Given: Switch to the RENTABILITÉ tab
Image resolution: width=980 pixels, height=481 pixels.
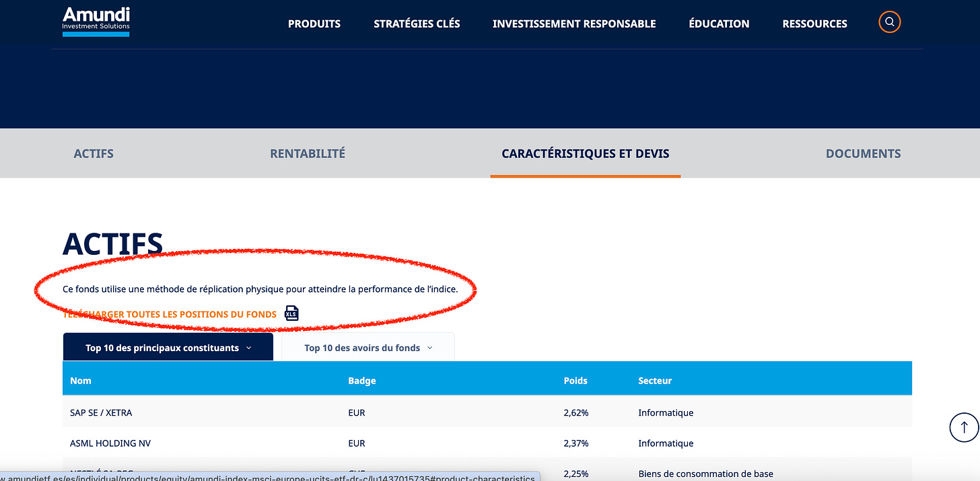Looking at the screenshot, I should (x=308, y=153).
